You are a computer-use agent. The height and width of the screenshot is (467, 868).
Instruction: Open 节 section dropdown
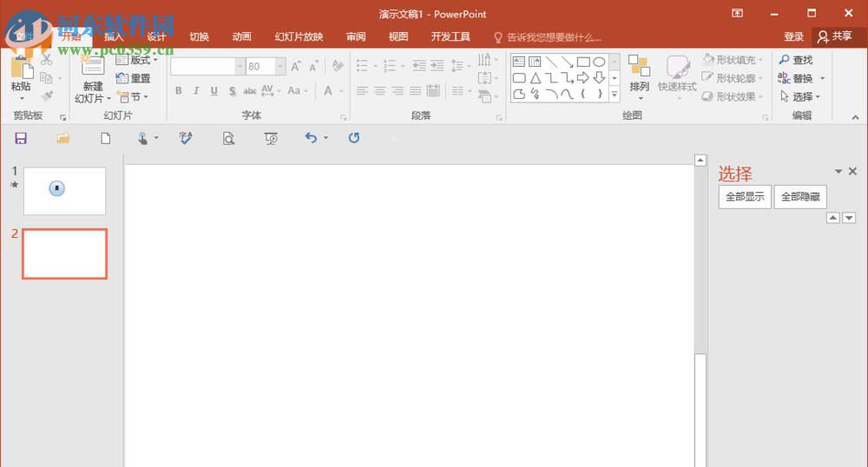(133, 97)
